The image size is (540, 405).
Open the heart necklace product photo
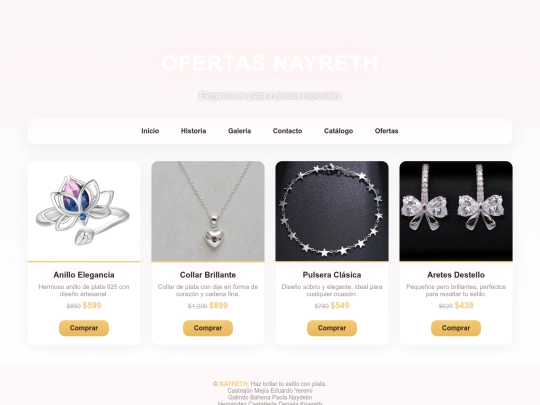click(x=208, y=211)
